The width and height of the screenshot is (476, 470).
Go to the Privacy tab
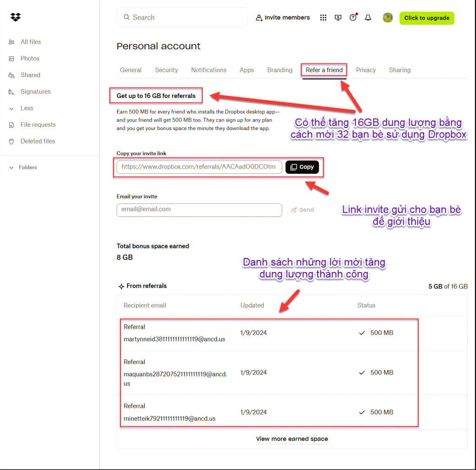coord(365,70)
